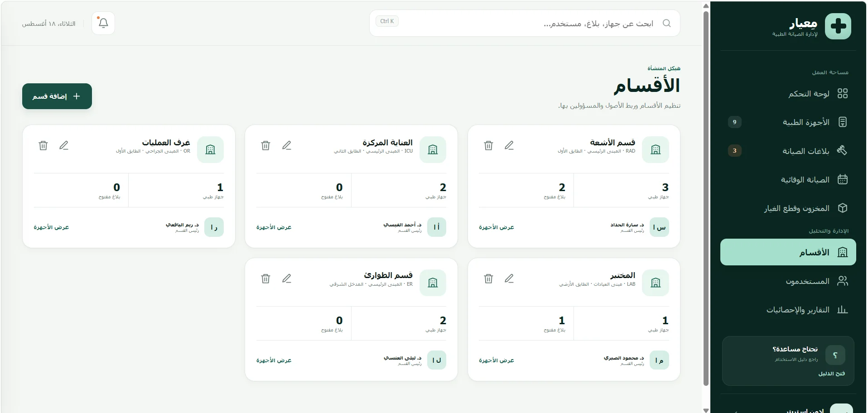Edit العناية المركزة with pencil icon
This screenshot has width=868, height=413.
coord(287,145)
